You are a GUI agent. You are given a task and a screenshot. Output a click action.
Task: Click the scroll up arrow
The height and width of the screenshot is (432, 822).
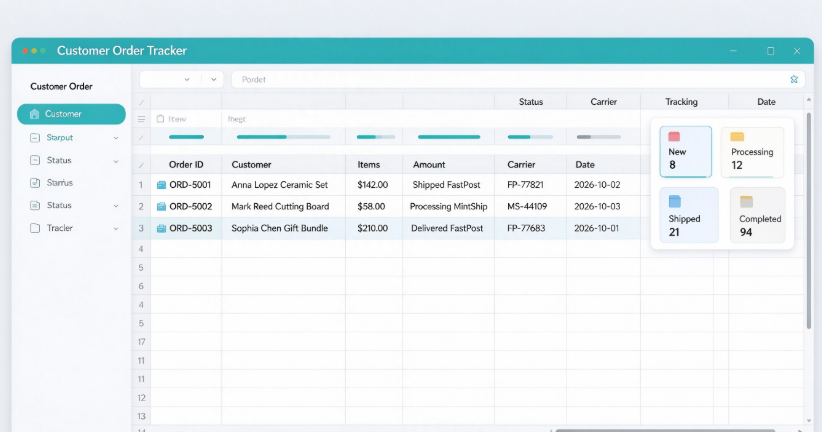(808, 99)
